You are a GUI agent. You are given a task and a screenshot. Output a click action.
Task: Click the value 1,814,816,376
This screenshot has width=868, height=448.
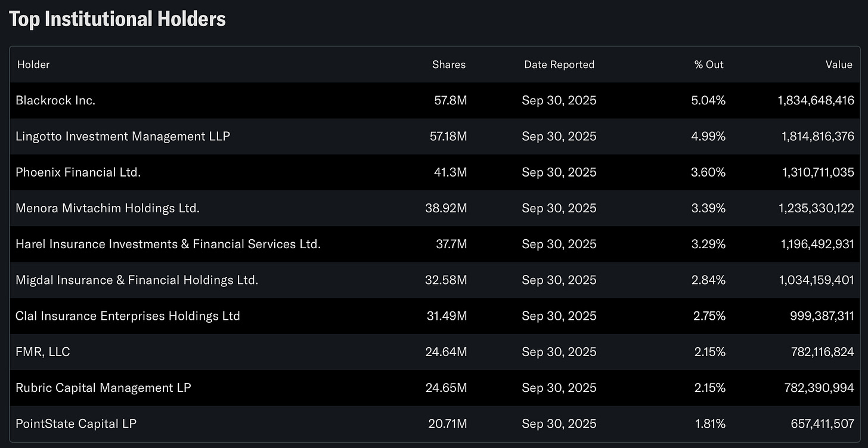818,136
